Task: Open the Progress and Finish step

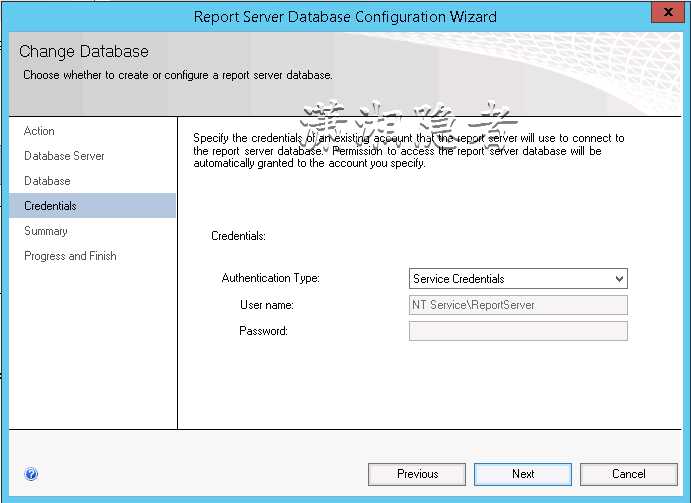Action: click(x=71, y=256)
